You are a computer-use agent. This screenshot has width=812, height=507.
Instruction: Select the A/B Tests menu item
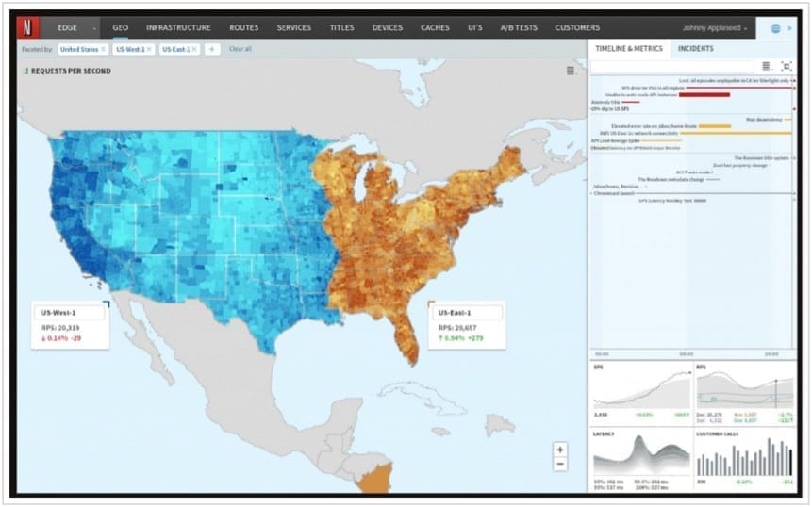(x=519, y=28)
